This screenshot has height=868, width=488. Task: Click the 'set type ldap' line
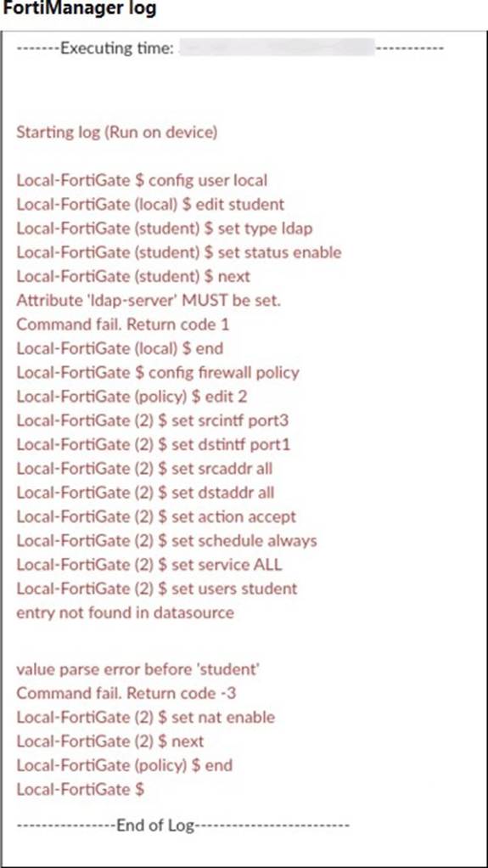(x=165, y=228)
